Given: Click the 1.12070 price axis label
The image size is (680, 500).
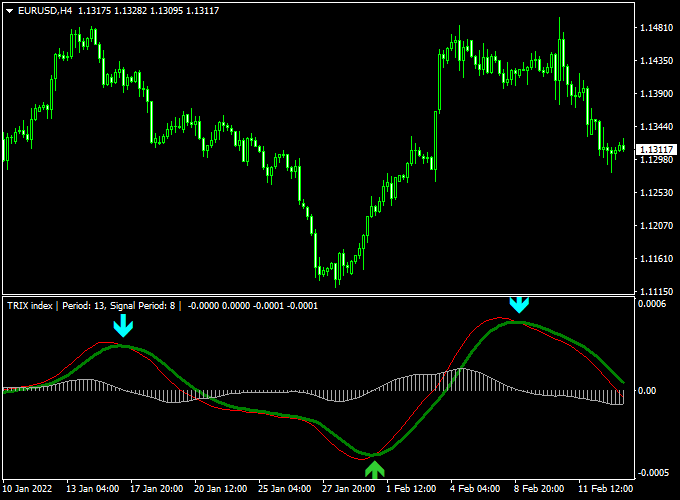Looking at the screenshot, I should click(657, 225).
